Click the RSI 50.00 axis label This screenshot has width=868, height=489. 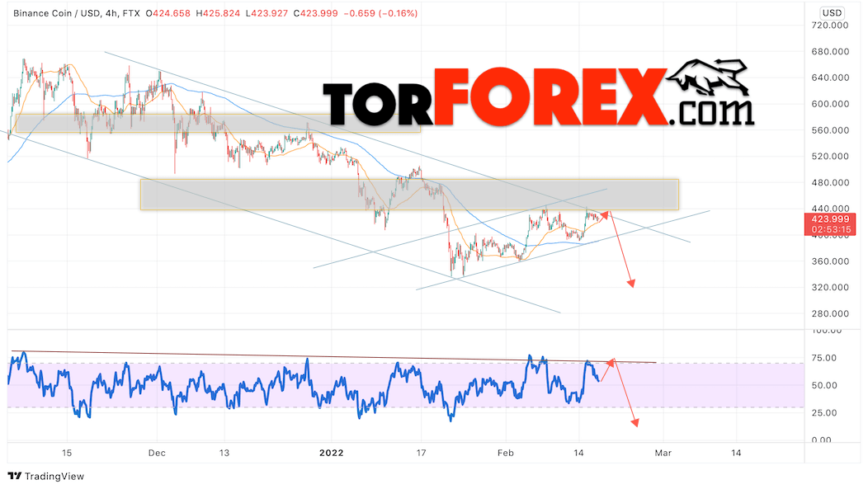pos(823,386)
